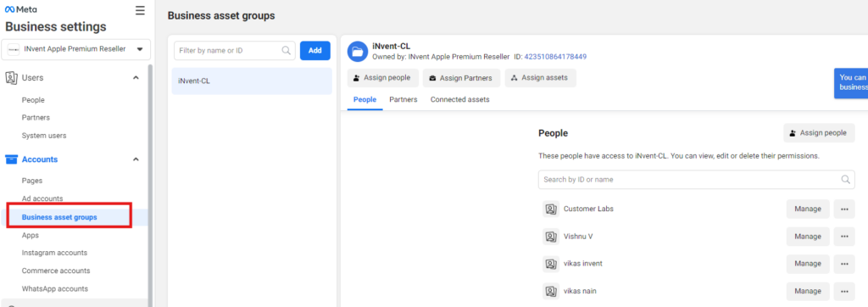Collapse the Users section chevron
Viewport: 868px width, 307px height.
coord(136,77)
